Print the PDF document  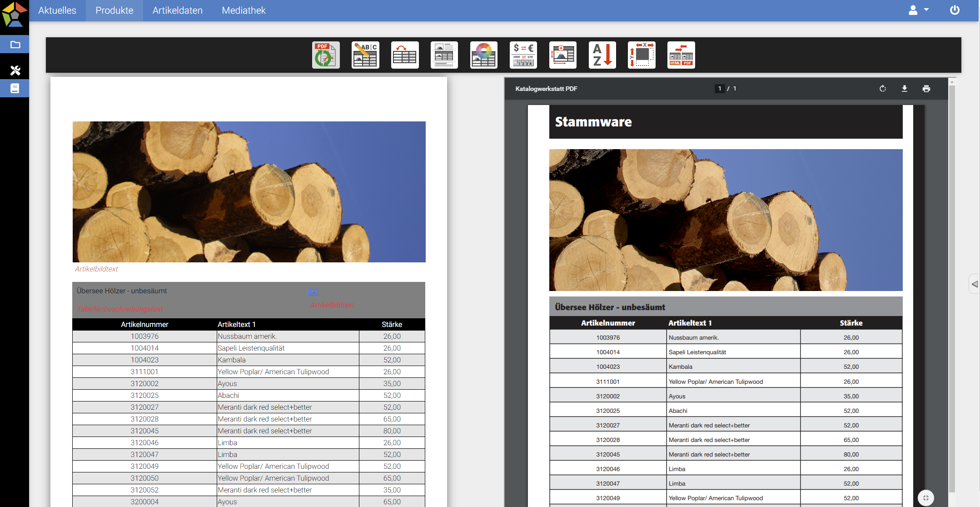coord(926,89)
